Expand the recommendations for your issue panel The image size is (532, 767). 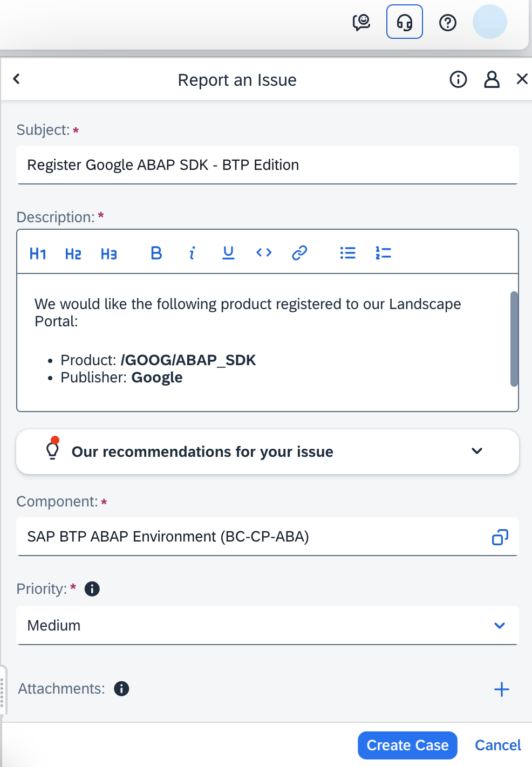point(477,451)
